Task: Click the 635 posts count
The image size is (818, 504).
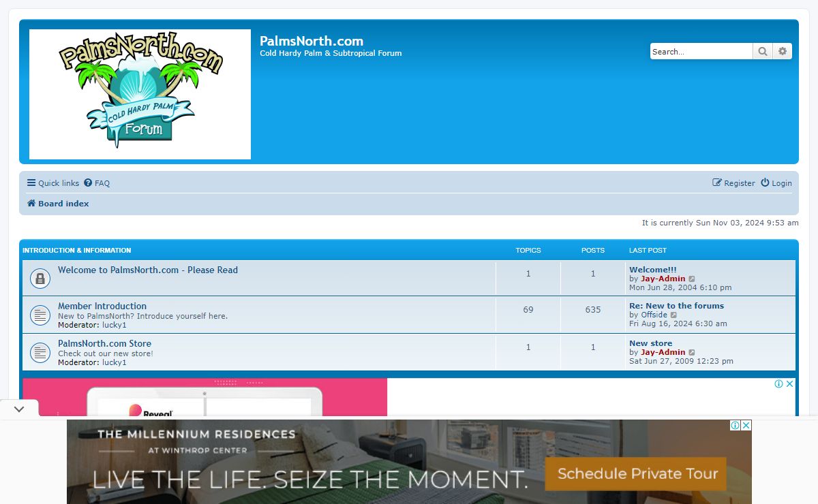Action: (593, 310)
